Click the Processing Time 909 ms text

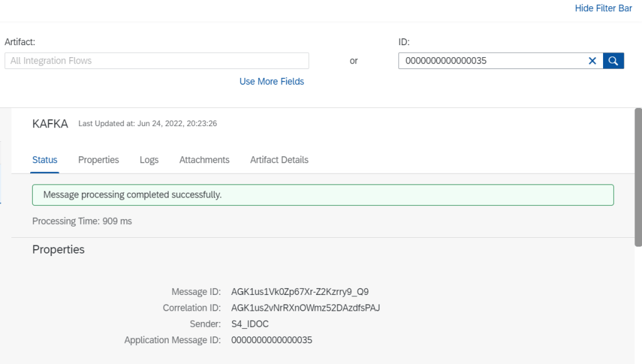pyautogui.click(x=82, y=221)
